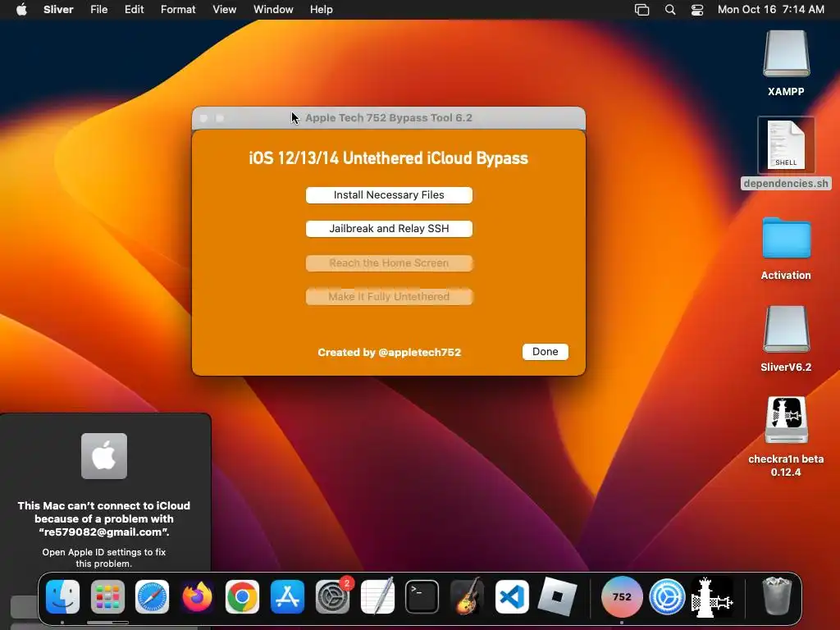Click Apple Tech 752 Bypass Tool title bar
The width and height of the screenshot is (840, 630).
tap(389, 118)
